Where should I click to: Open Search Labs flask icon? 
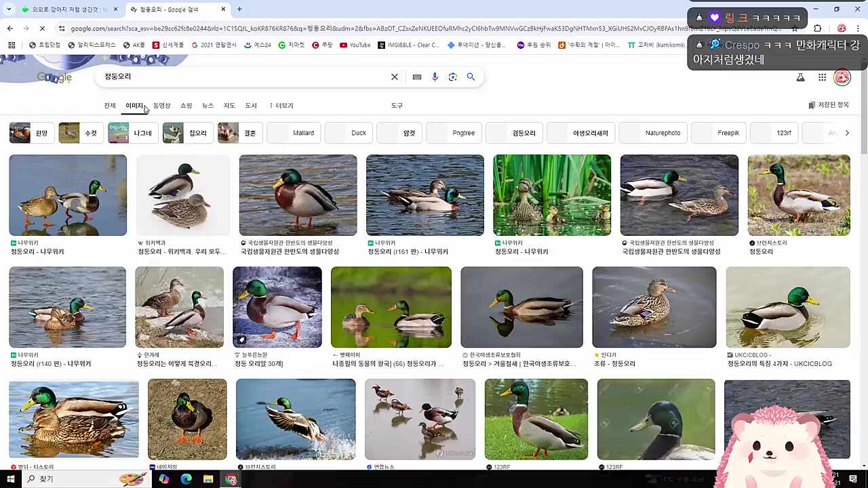pyautogui.click(x=800, y=77)
